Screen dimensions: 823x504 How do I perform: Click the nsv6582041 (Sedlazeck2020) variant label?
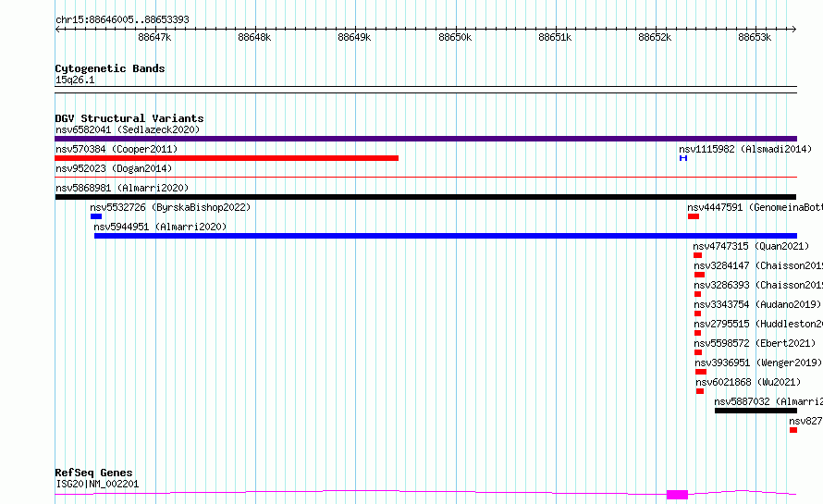click(x=128, y=129)
